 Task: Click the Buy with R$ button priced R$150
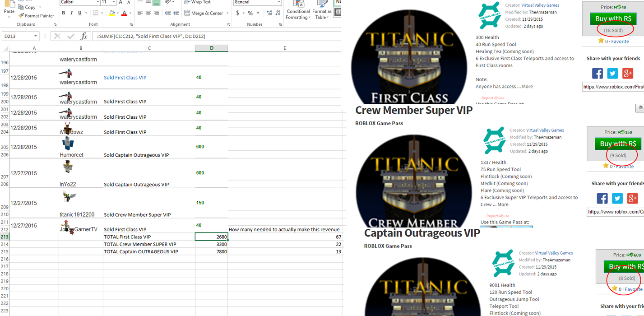point(618,144)
